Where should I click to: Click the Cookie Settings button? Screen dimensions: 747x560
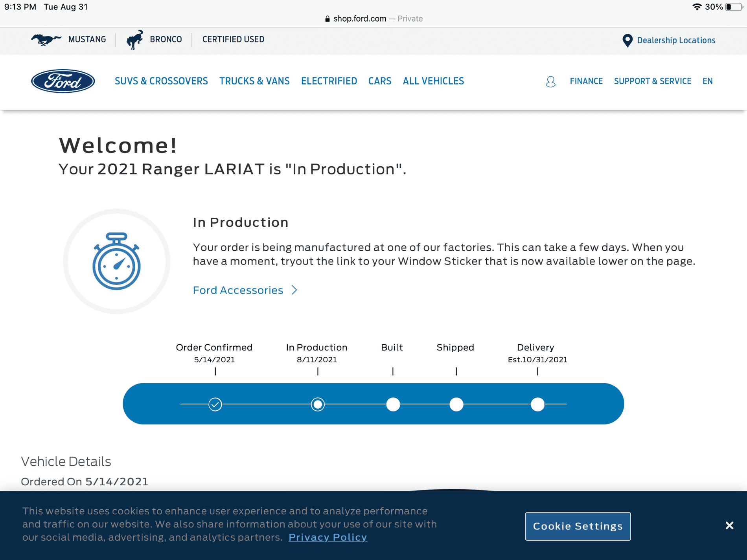578,526
